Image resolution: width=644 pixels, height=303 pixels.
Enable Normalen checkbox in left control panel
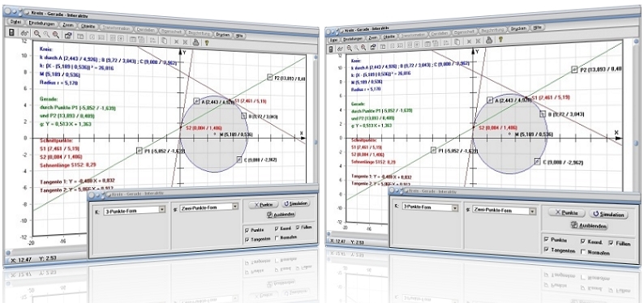[277, 238]
